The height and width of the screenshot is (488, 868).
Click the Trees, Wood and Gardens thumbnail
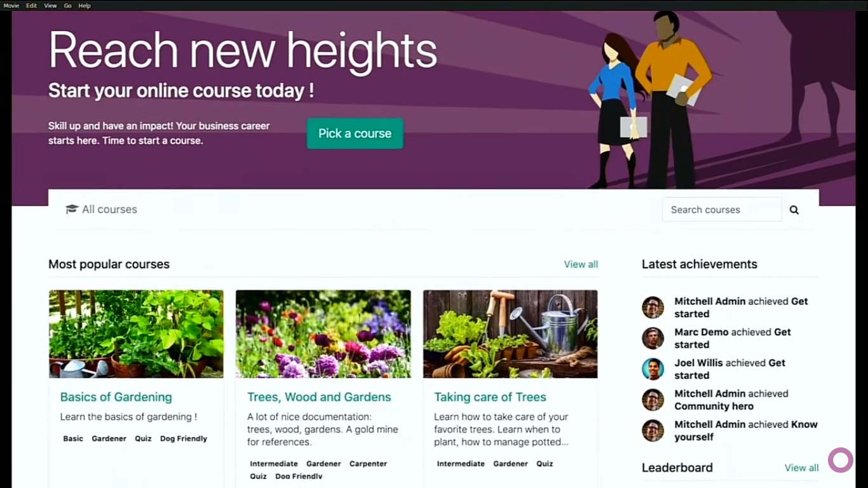point(323,334)
